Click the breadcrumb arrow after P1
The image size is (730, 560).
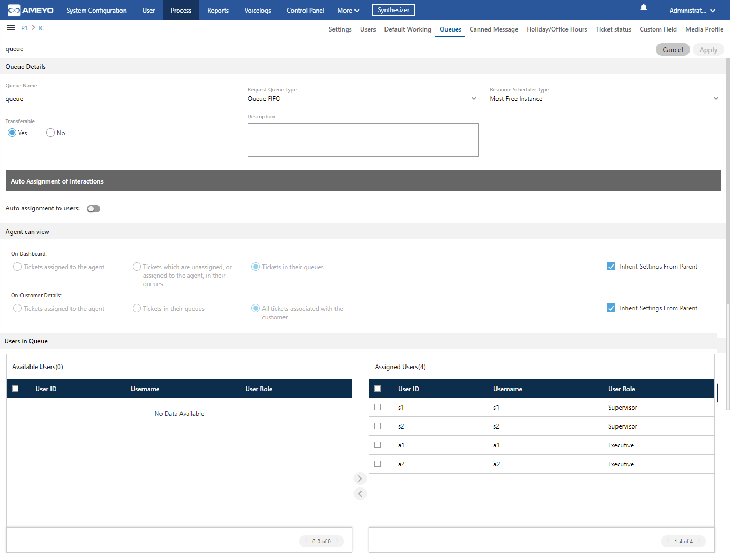tap(33, 28)
